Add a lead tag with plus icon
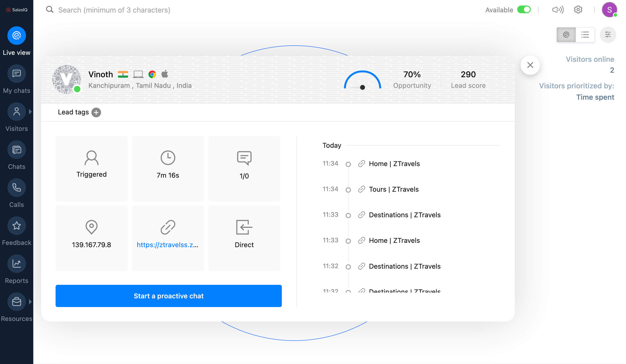The height and width of the screenshot is (364, 626). pyautogui.click(x=96, y=112)
